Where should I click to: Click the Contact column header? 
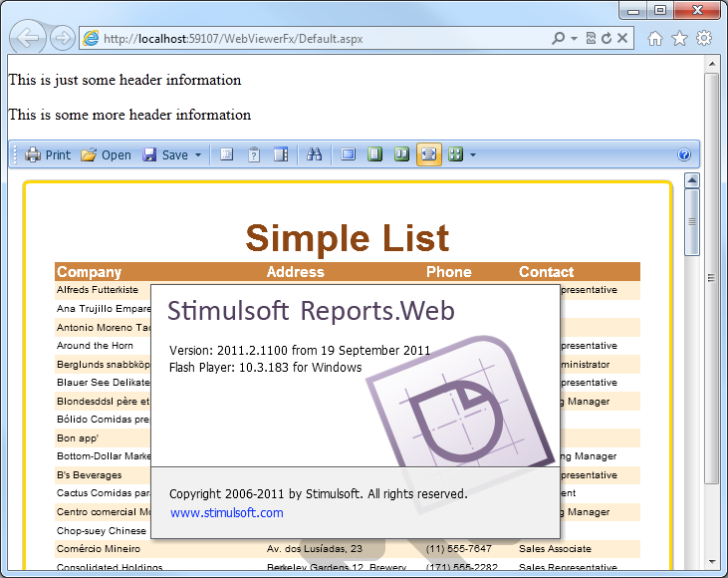(547, 272)
